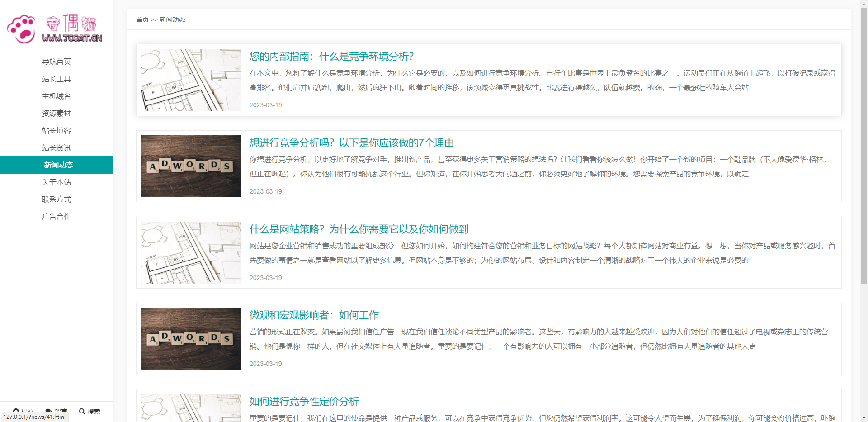Viewport: 868px width, 422px height.
Task: Click the paw-print site logo
Action: tap(54, 28)
